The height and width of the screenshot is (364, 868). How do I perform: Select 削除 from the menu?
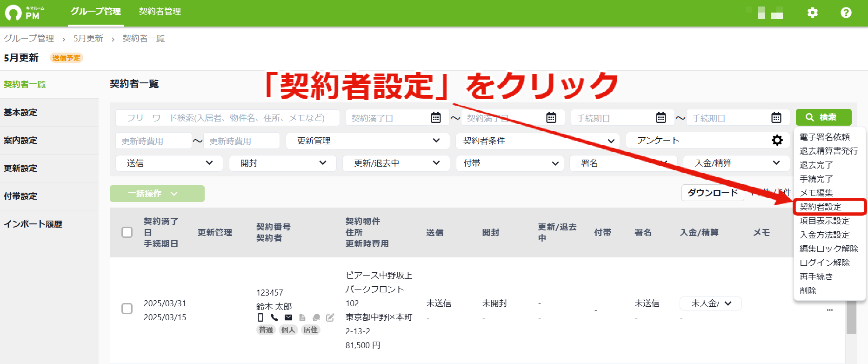[x=808, y=290]
